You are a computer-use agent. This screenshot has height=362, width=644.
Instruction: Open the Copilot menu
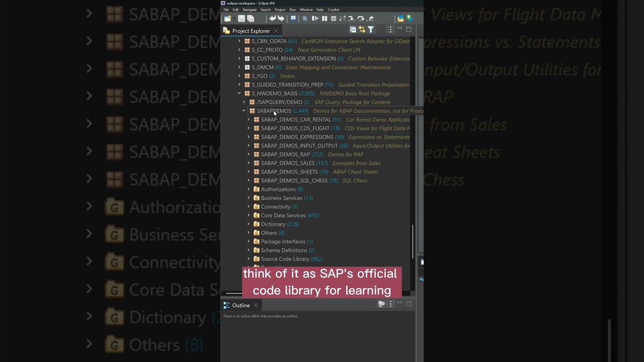pyautogui.click(x=334, y=10)
